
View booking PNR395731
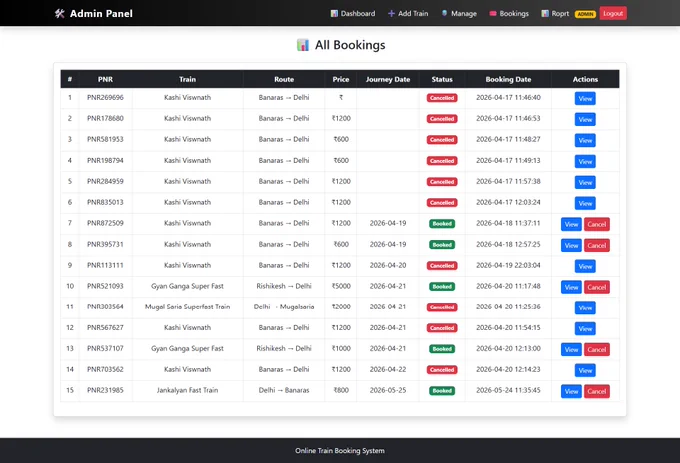[x=571, y=245]
